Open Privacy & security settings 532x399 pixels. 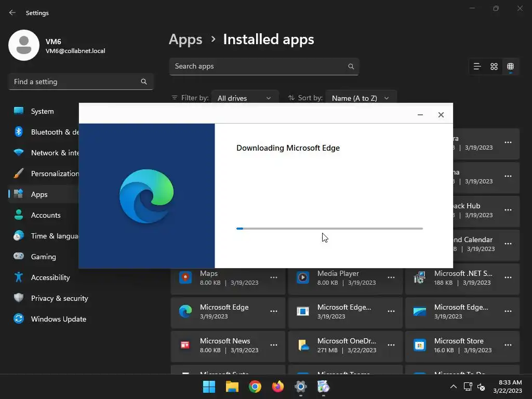pos(82,298)
